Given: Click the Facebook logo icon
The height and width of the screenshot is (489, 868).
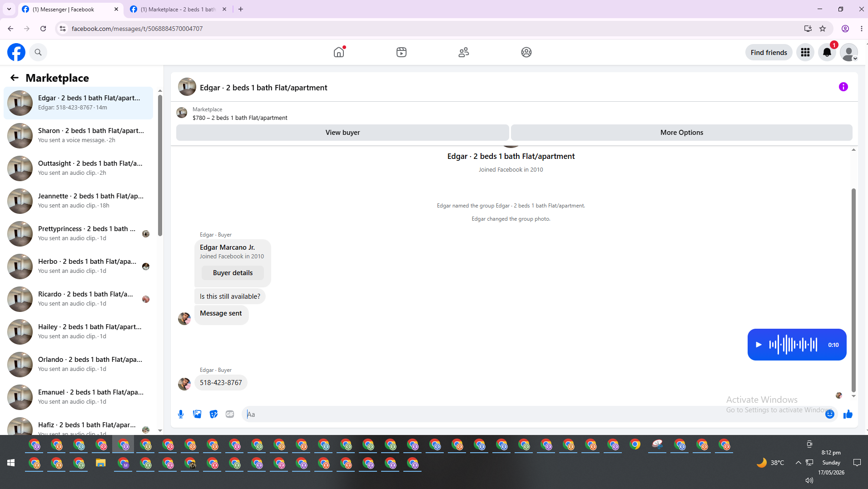Looking at the screenshot, I should tap(16, 52).
